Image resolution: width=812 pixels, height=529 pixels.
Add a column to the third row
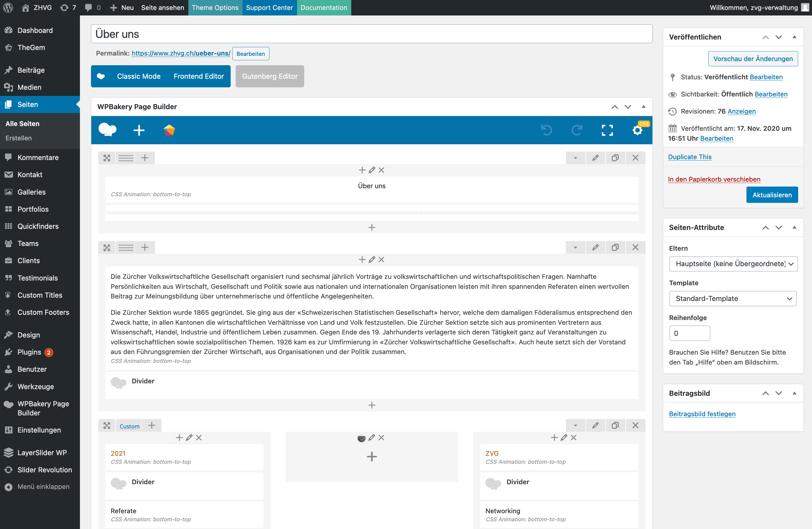point(152,425)
